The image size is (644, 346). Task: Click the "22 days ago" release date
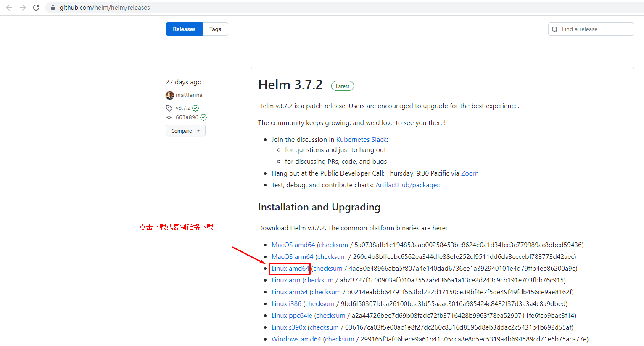coord(183,82)
